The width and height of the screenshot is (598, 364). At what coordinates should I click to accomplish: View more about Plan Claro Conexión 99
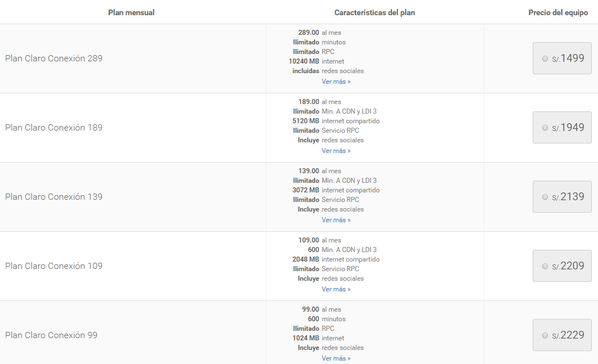pyautogui.click(x=336, y=358)
